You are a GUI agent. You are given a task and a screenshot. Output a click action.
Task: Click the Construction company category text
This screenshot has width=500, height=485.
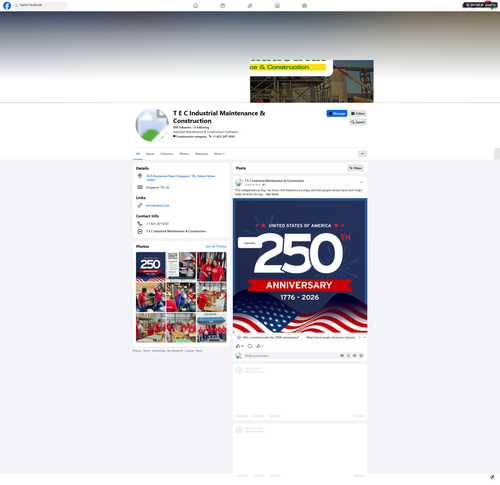pyautogui.click(x=191, y=136)
